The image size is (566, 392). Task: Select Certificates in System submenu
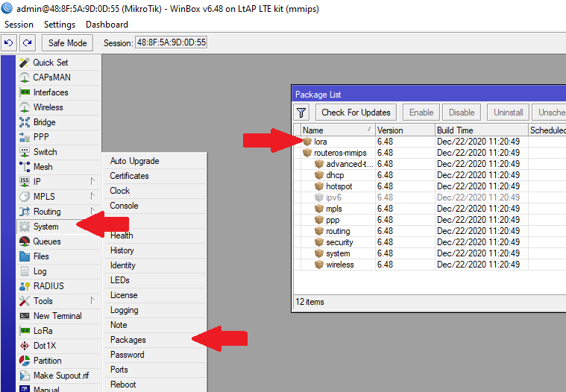pyautogui.click(x=155, y=176)
